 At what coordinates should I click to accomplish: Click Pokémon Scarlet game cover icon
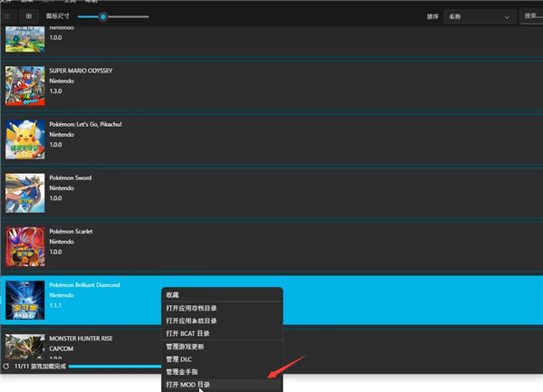(25, 245)
